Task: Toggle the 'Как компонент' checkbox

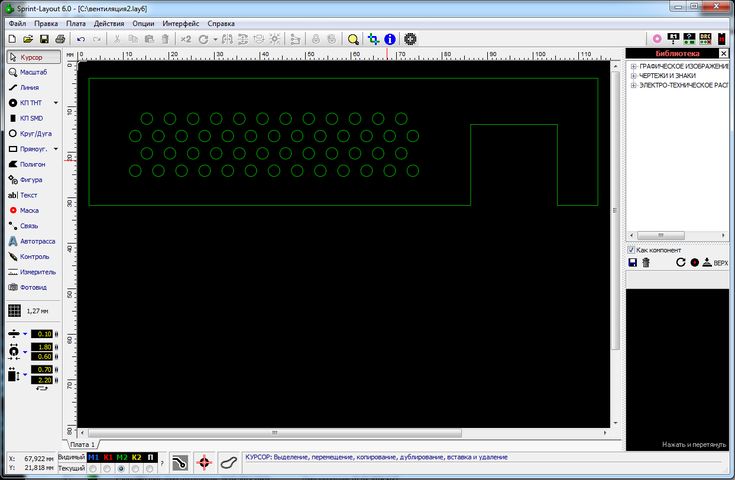Action: [631, 249]
